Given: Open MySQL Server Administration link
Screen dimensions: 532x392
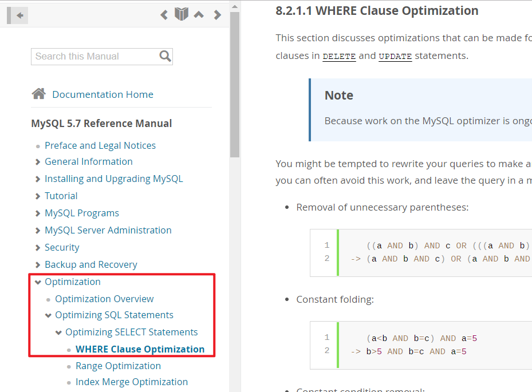Looking at the screenshot, I should (108, 230).
